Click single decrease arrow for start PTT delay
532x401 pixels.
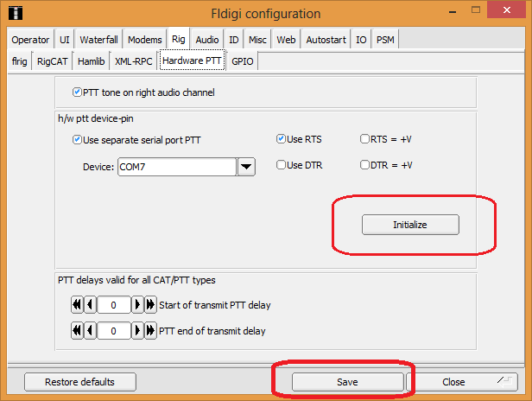(90, 305)
